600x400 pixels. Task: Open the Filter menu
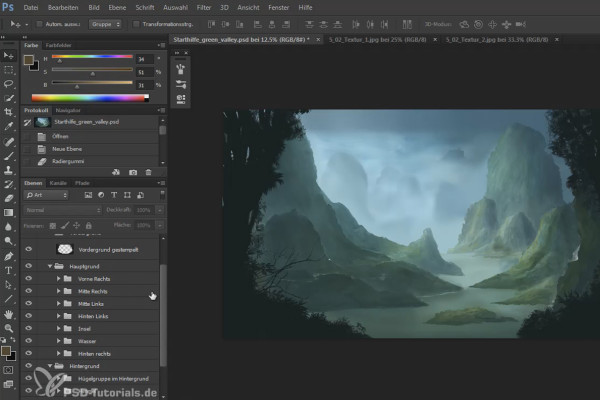click(204, 8)
